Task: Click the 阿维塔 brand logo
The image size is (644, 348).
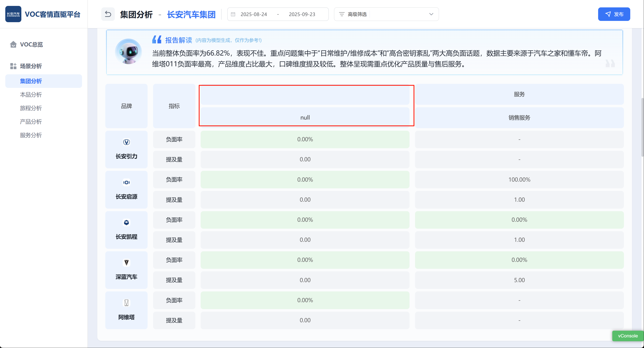Action: (126, 303)
